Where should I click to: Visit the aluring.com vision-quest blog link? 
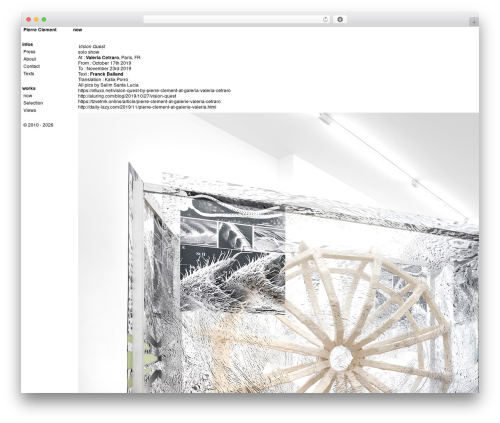127,96
